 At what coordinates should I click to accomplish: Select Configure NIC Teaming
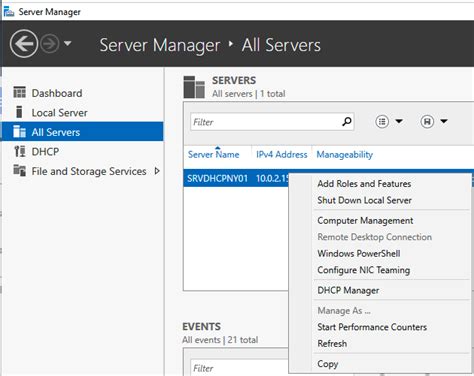[363, 270]
